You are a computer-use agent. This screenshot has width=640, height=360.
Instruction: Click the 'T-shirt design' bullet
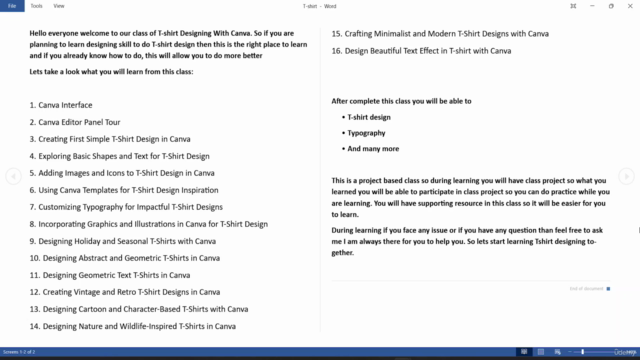tap(366, 117)
